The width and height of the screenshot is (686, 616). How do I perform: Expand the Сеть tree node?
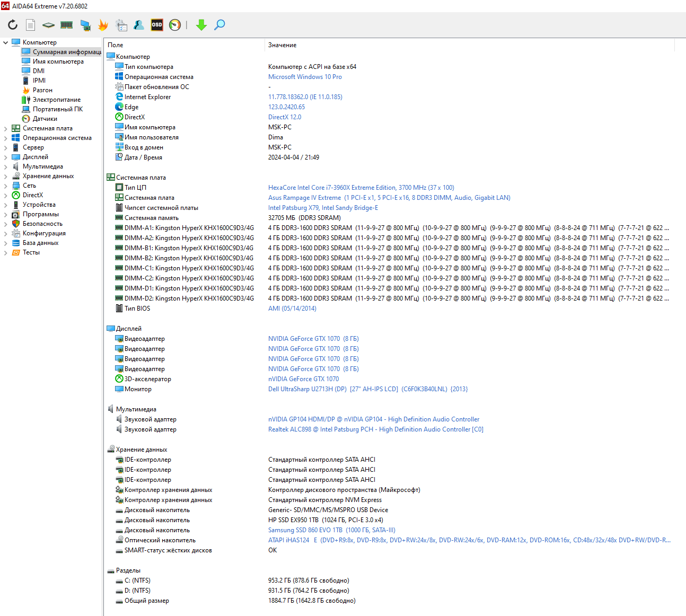pos(5,186)
